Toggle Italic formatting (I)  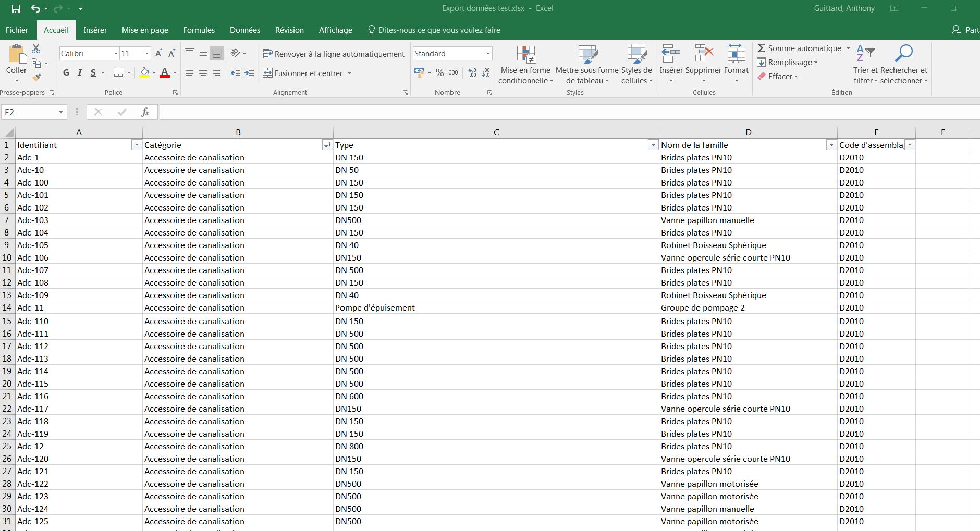tap(80, 73)
